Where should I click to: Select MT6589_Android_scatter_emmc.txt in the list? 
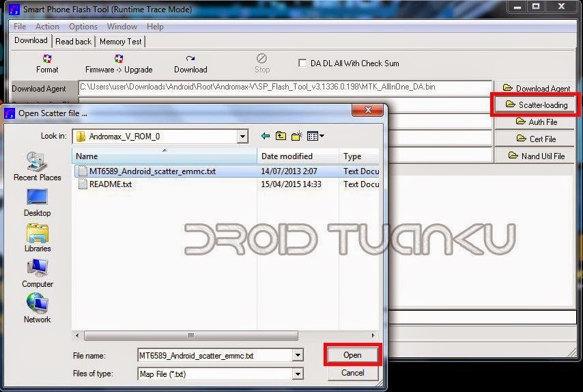152,171
